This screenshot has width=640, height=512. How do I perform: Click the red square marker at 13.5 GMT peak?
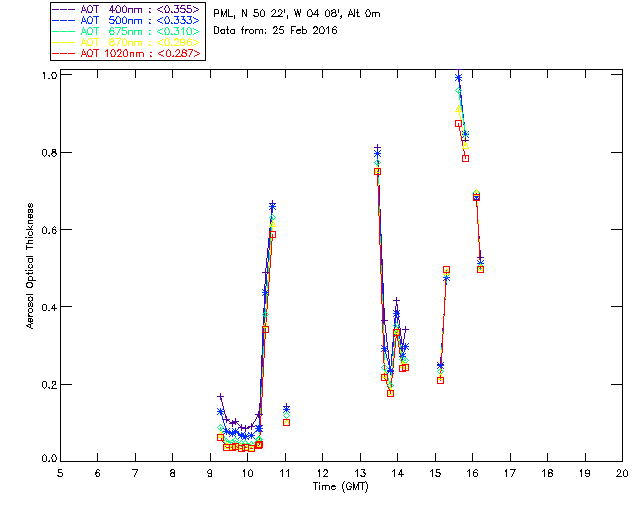(377, 171)
